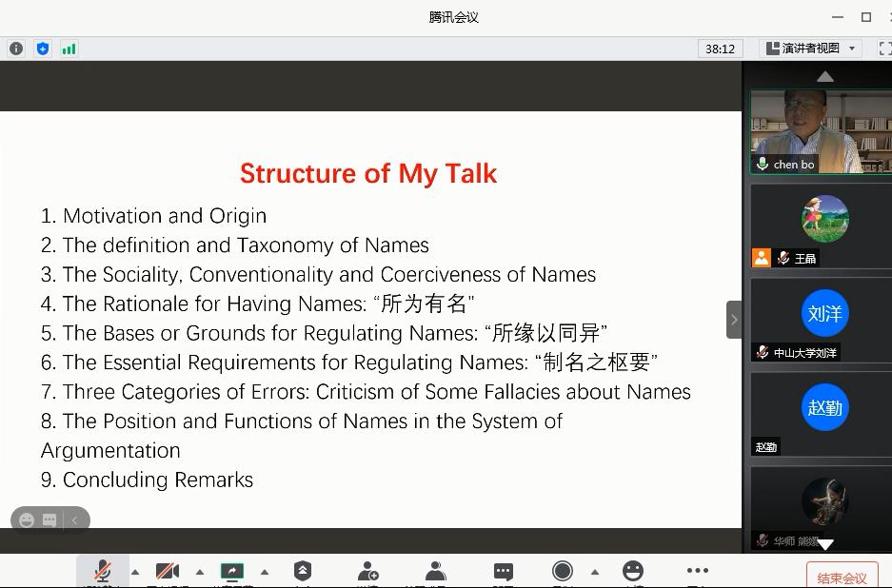Viewport: 892px width, 588px height.
Task: Toggle screen sharing
Action: tap(232, 571)
